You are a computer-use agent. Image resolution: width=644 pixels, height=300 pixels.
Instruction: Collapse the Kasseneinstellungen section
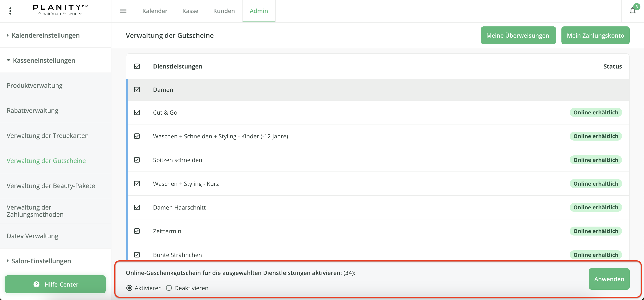click(44, 60)
